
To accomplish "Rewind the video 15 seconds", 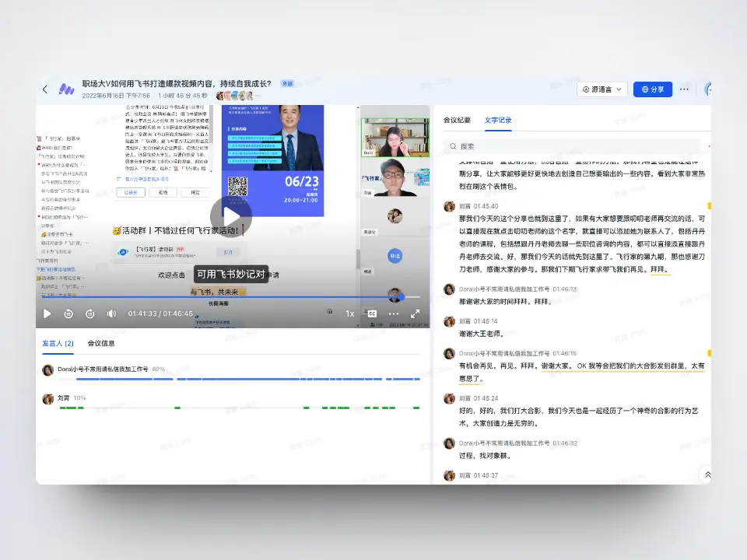I will (x=68, y=313).
